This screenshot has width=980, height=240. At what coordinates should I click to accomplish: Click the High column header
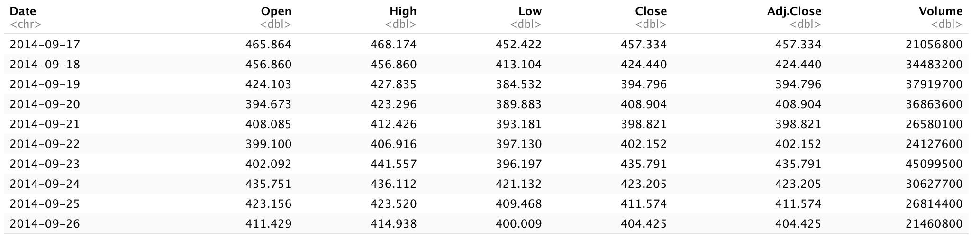point(403,11)
